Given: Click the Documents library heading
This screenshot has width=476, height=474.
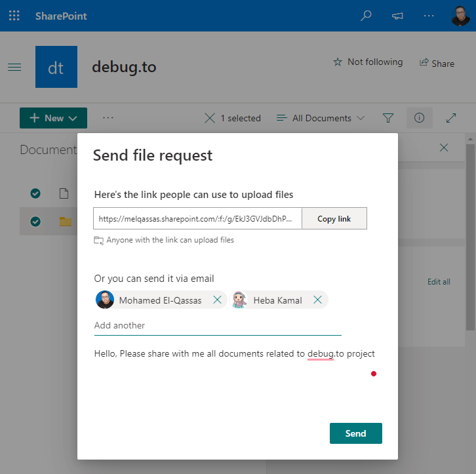Looking at the screenshot, I should (x=49, y=150).
